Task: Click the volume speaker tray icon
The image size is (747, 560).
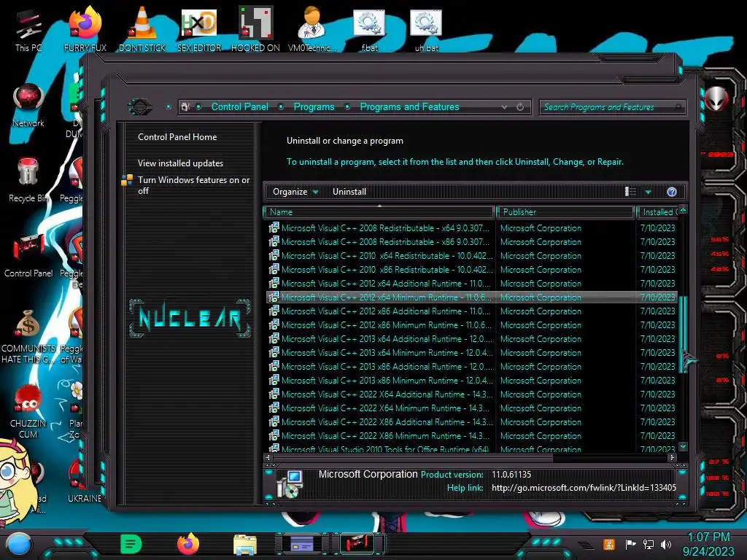Action: (666, 544)
